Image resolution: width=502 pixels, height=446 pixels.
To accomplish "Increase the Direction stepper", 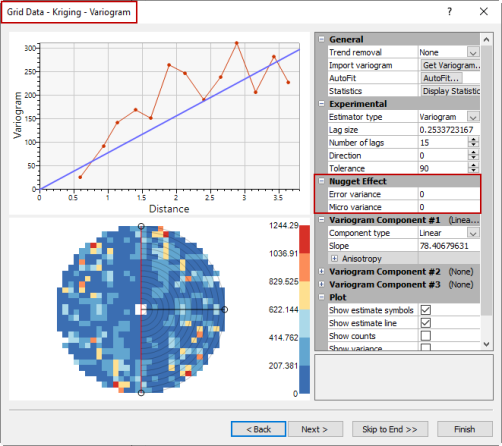I will tap(473, 153).
